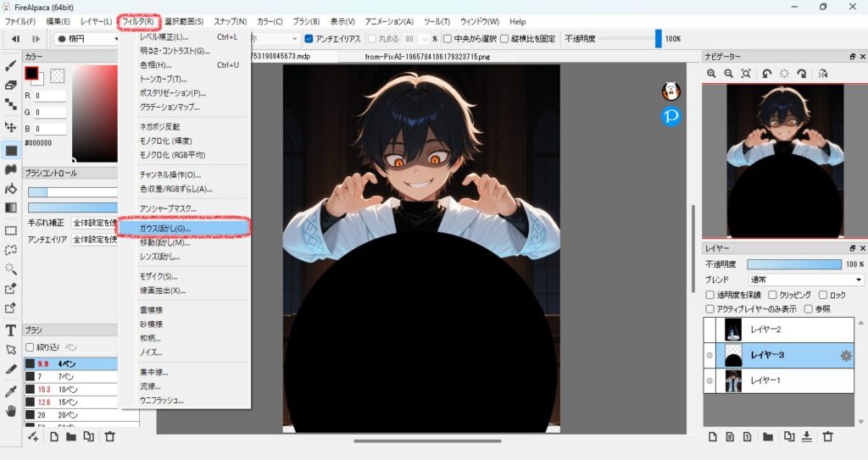This screenshot has height=460, width=868.
Task: Check the クリッピング option in Layers
Action: (772, 295)
